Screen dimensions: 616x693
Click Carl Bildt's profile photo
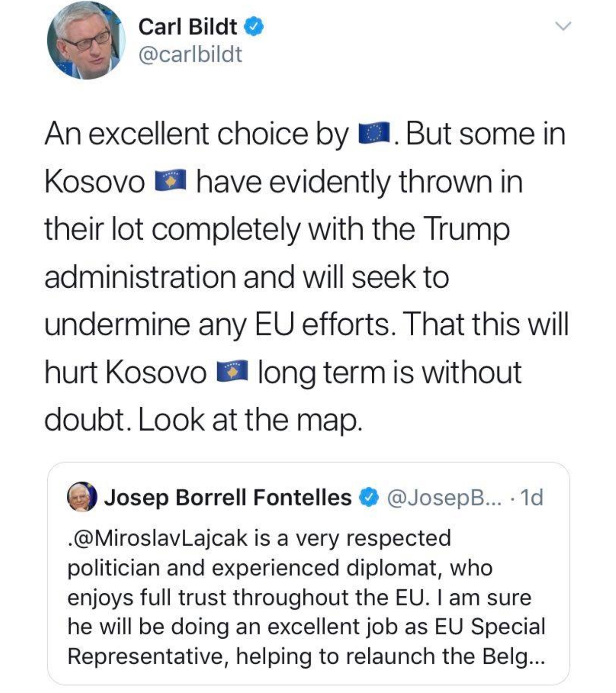[86, 41]
